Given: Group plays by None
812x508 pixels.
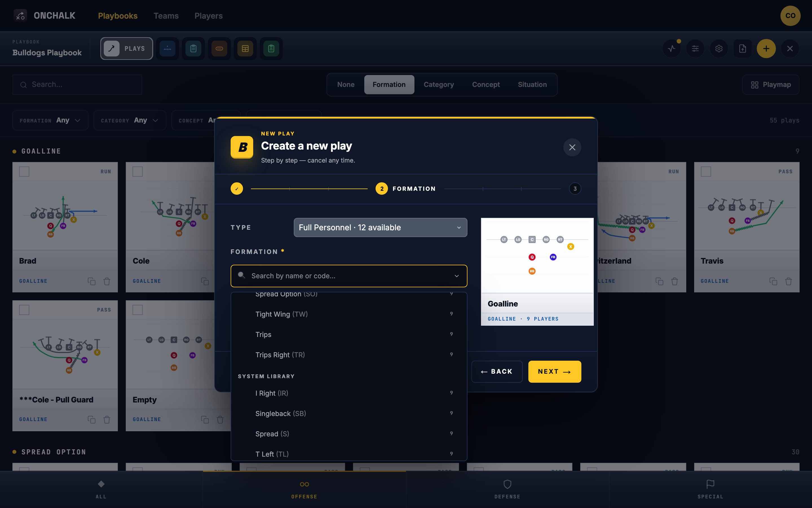Looking at the screenshot, I should click(346, 85).
